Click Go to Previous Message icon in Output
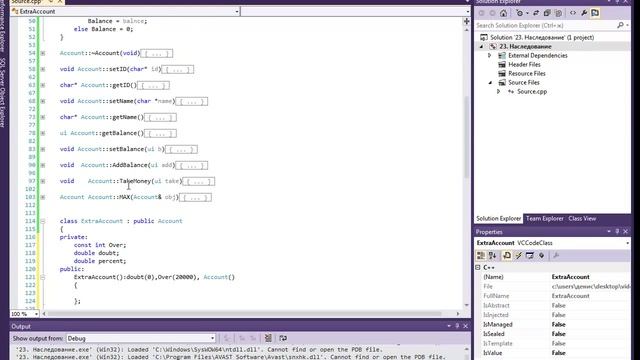Image resolution: width=640 pixels, height=360 pixels. coord(242,338)
